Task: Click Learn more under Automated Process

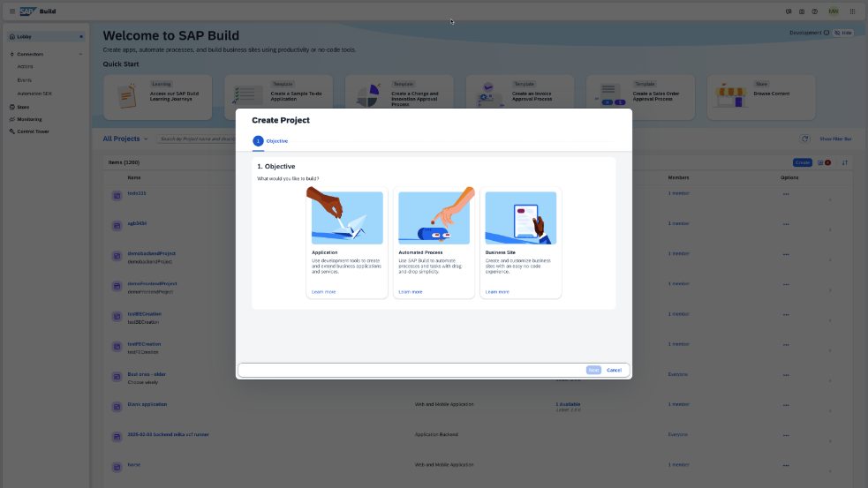Action: pos(411,291)
